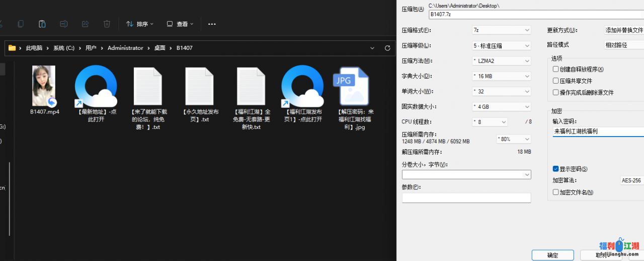Open the three-dot more options menu
644x261 pixels.
[212, 24]
